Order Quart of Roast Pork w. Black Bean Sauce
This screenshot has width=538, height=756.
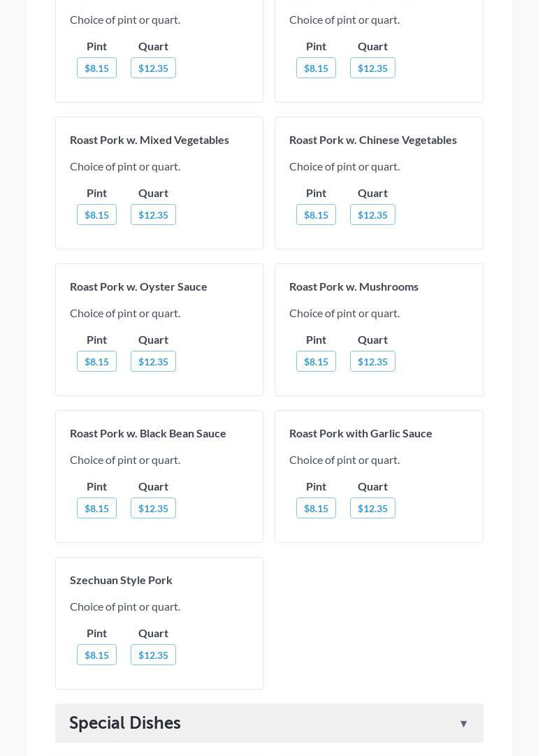tap(153, 508)
